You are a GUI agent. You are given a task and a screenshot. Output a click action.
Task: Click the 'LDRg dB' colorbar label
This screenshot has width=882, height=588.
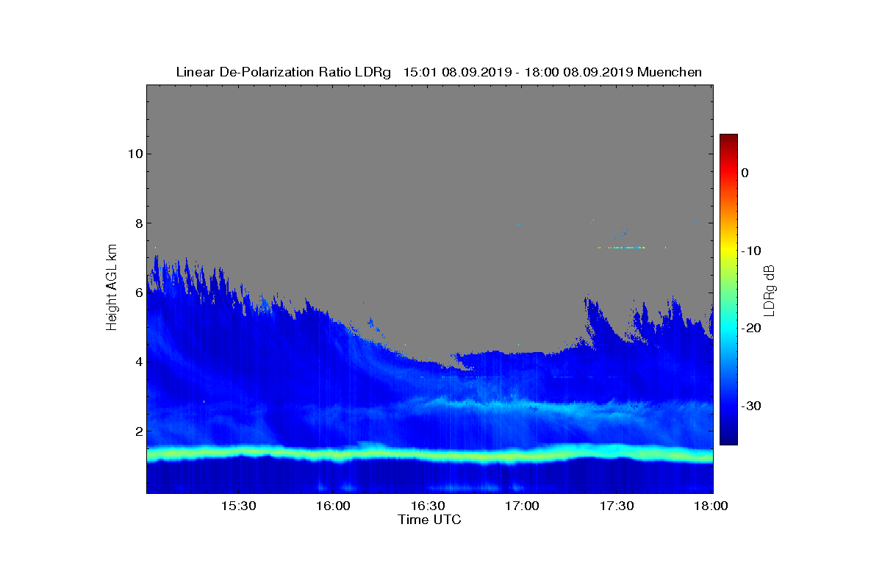[x=769, y=290]
